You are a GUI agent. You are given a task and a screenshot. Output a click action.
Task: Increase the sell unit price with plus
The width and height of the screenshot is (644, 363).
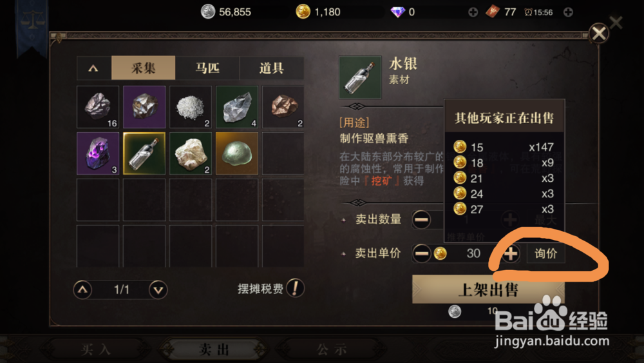click(511, 253)
